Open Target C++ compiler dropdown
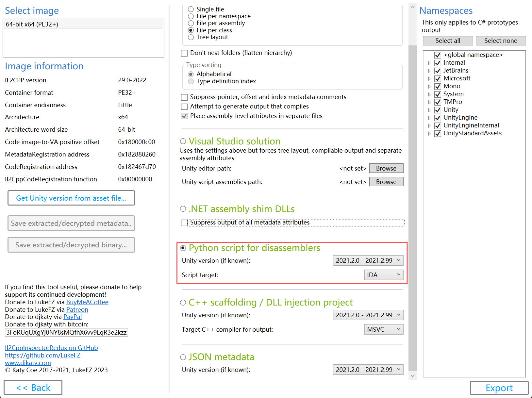 tap(384, 329)
